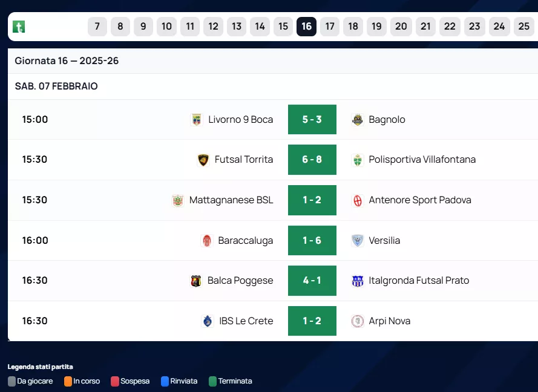
Task: Click the Antenore Sport Padova crest
Action: pyautogui.click(x=358, y=200)
